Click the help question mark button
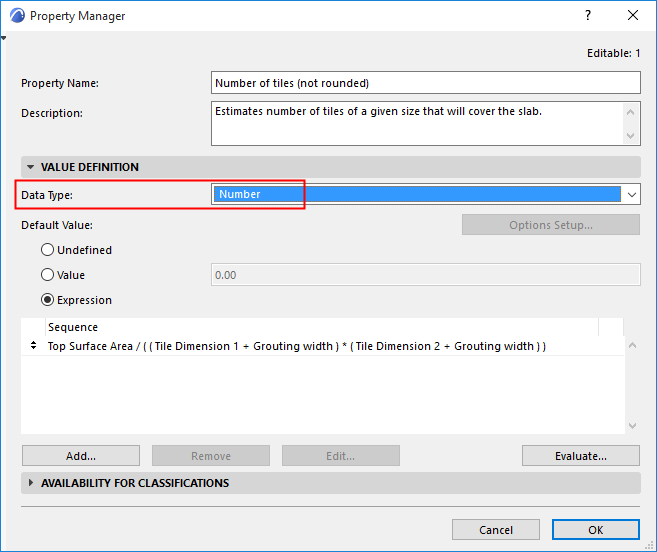Viewport: 657px width, 552px height. (x=588, y=16)
